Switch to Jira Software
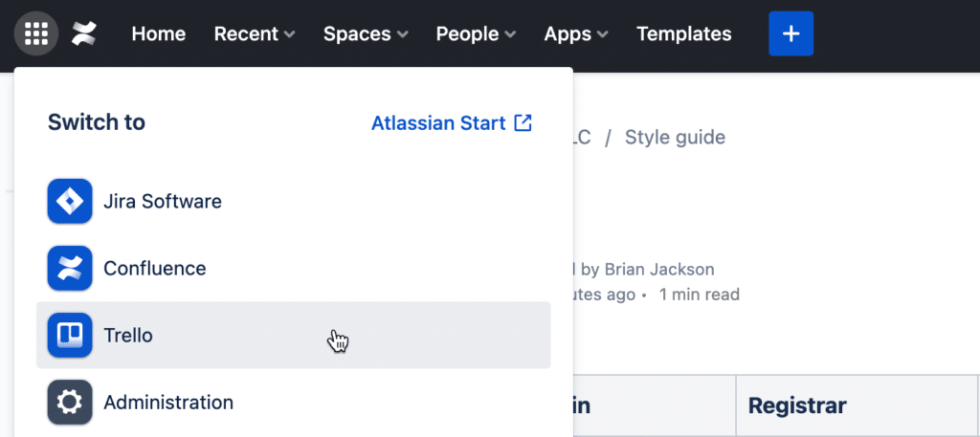The height and width of the screenshot is (437, 980). (294, 201)
